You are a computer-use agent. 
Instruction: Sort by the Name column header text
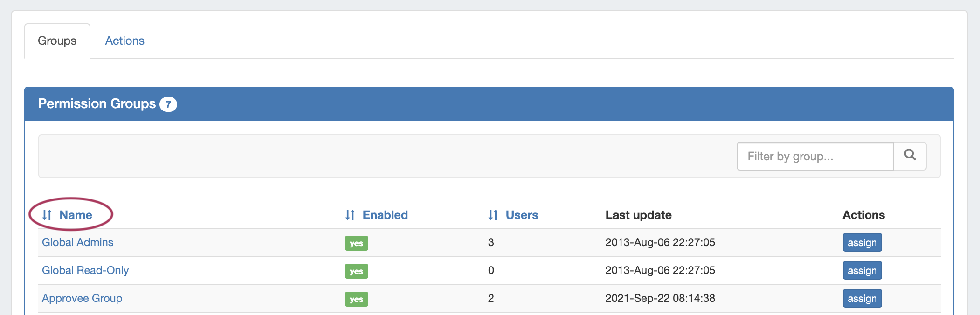[76, 215]
